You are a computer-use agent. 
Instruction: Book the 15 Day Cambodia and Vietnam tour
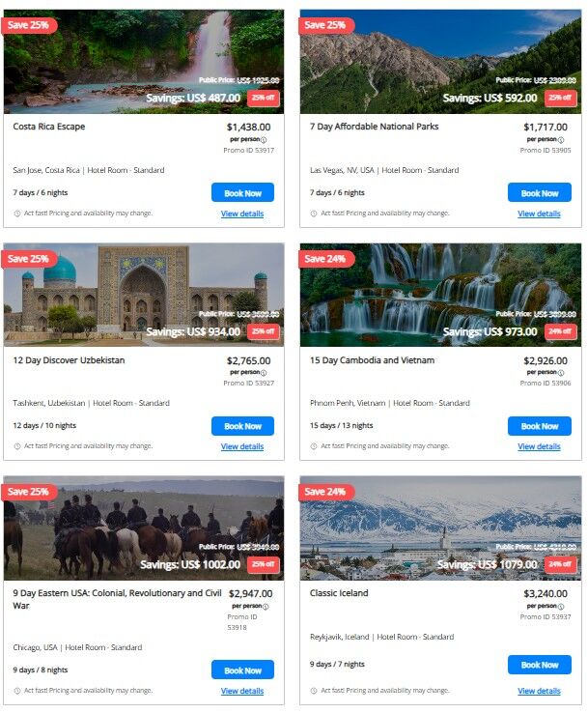point(540,426)
